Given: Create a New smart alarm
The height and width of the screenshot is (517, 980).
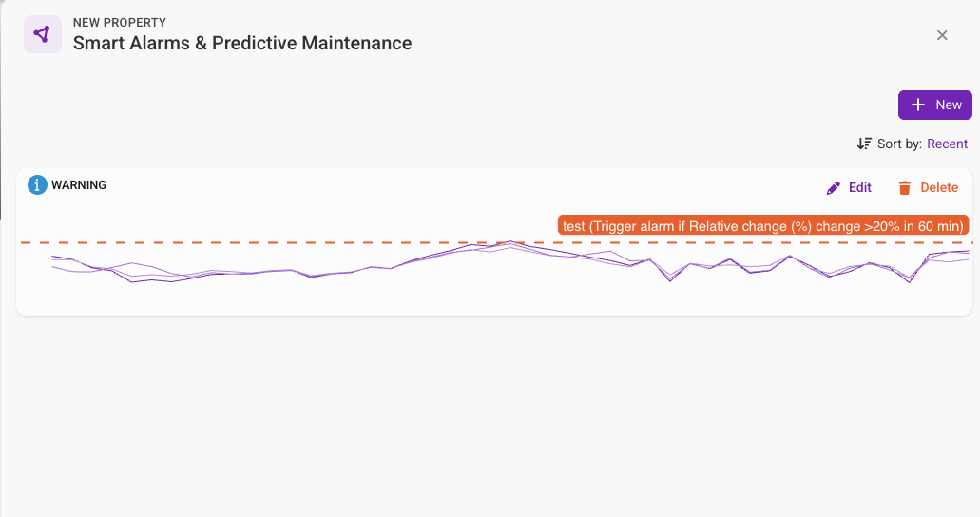Looking at the screenshot, I should coord(934,105).
